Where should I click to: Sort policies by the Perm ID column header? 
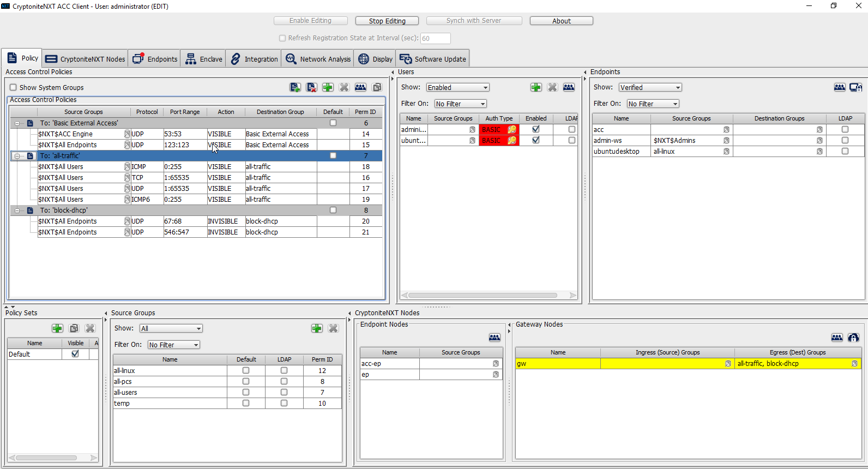pos(365,112)
